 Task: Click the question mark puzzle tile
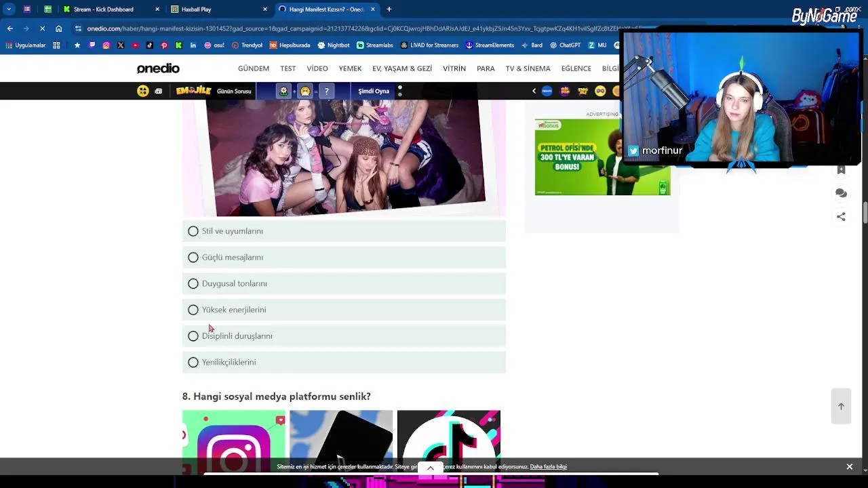point(327,91)
